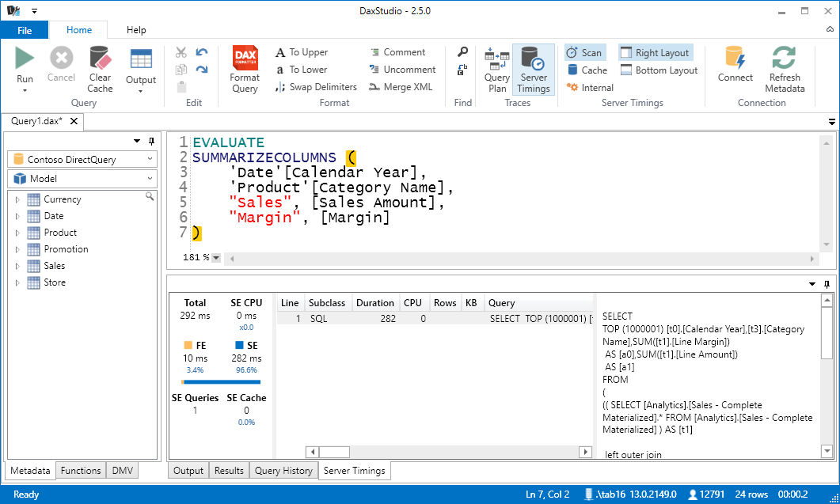Pin the metadata panel
Image resolution: width=840 pixels, height=504 pixels.
click(151, 141)
